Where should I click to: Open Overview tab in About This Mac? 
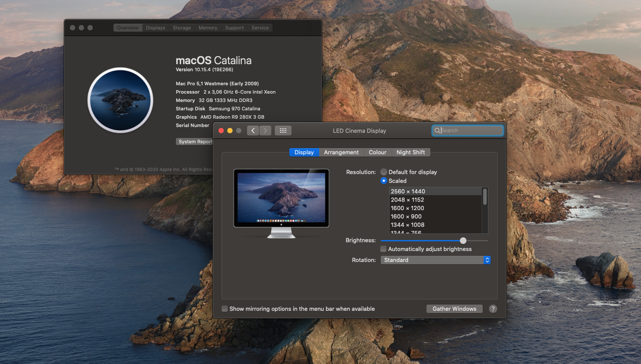(127, 28)
